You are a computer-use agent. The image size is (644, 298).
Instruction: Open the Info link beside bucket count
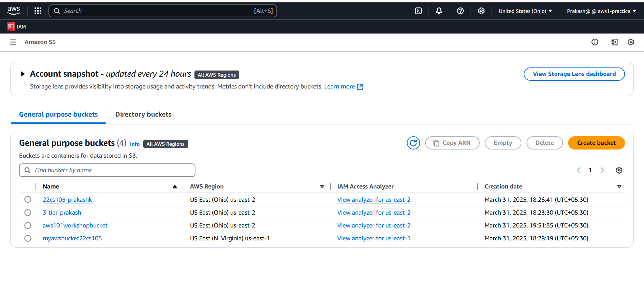click(135, 144)
